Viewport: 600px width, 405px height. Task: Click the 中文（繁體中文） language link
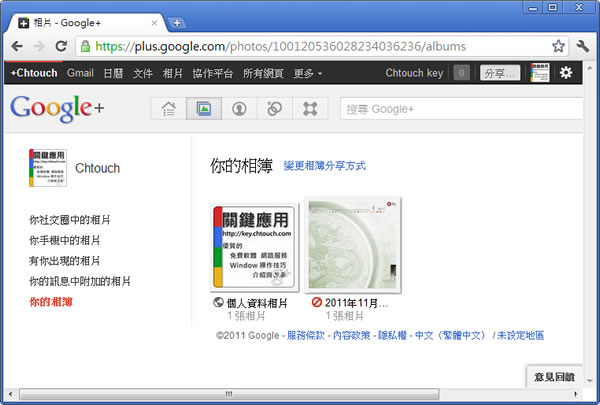click(451, 335)
